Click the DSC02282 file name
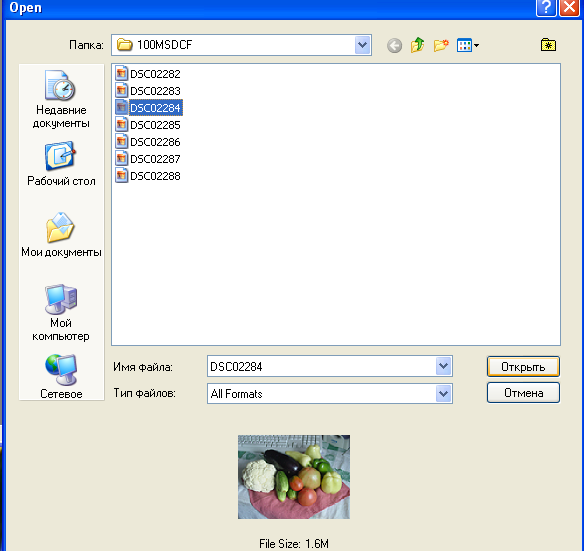Screen dimensions: 584x551 155,74
